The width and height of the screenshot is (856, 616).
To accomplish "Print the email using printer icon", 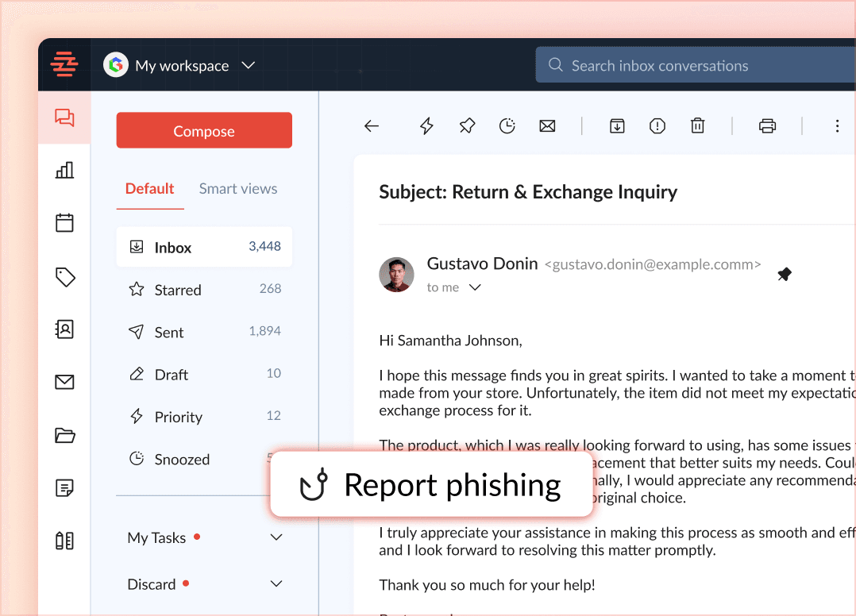I will point(767,126).
